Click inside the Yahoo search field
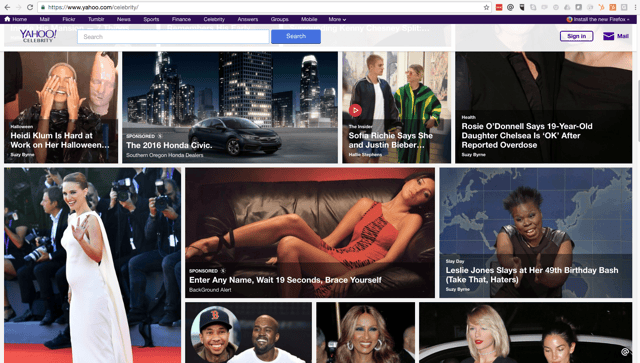The width and height of the screenshot is (640, 363). 173,36
